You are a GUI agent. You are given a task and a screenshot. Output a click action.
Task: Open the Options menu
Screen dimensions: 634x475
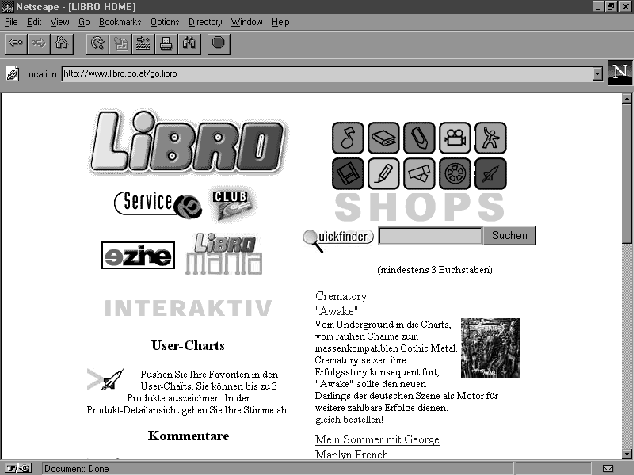pyautogui.click(x=165, y=22)
